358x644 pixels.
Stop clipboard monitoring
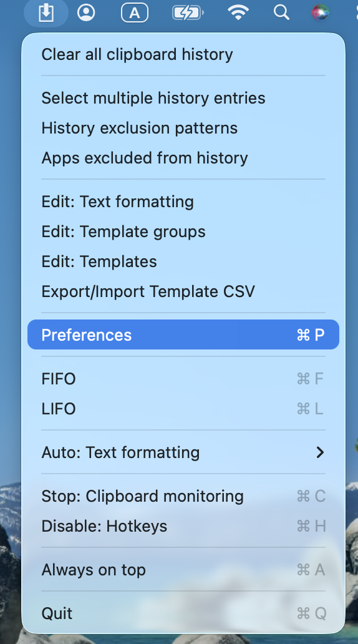click(183, 496)
